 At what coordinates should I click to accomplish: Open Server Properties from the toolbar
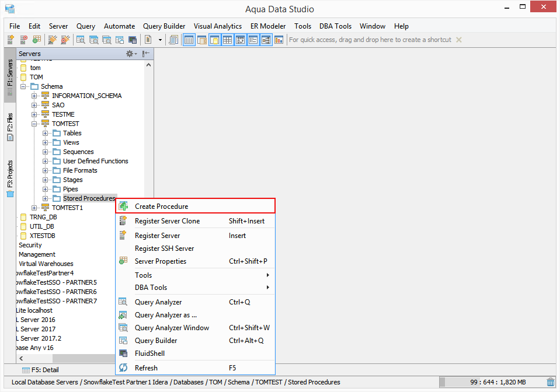[36, 40]
